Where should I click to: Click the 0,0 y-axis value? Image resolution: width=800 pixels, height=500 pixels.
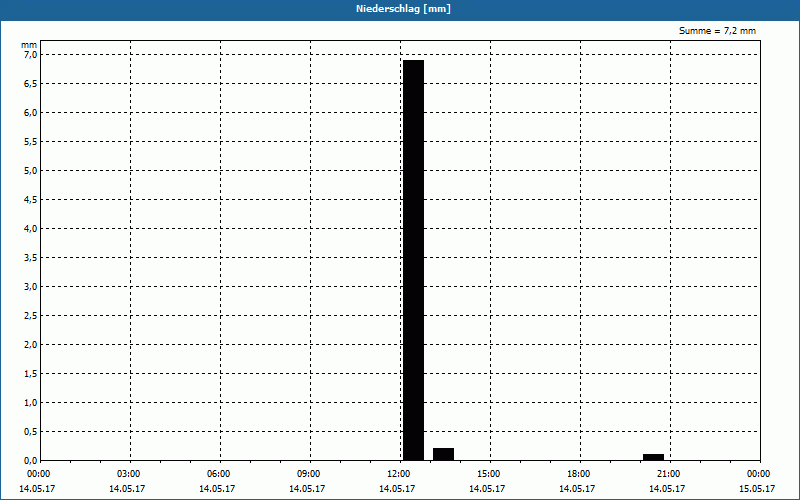[x=30, y=461]
